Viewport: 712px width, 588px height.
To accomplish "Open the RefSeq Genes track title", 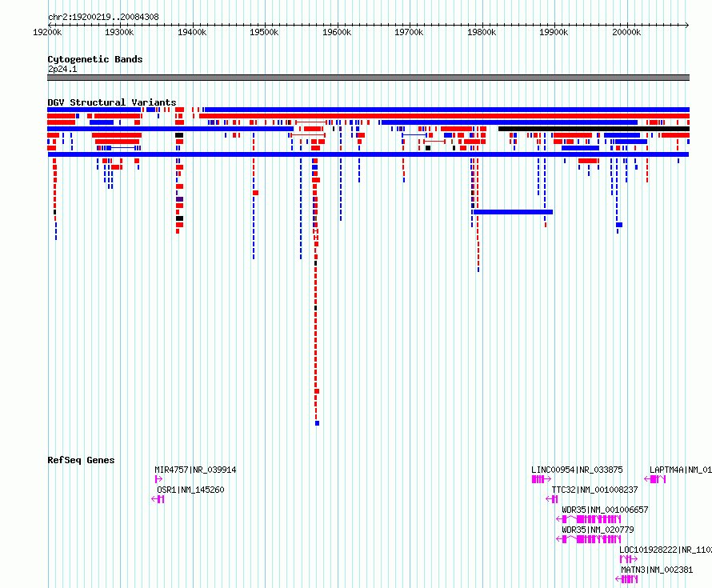I will point(81,460).
